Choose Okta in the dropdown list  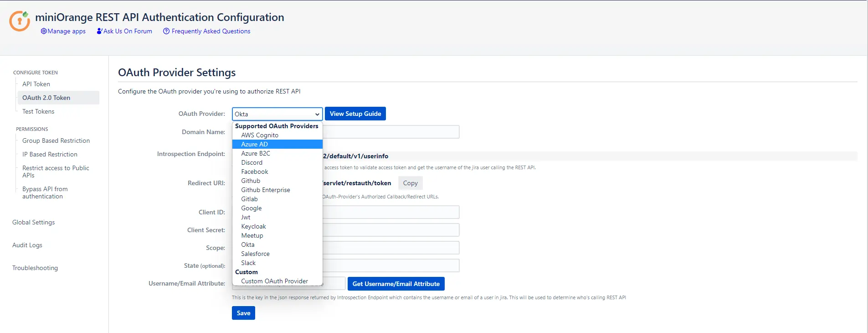point(277,245)
